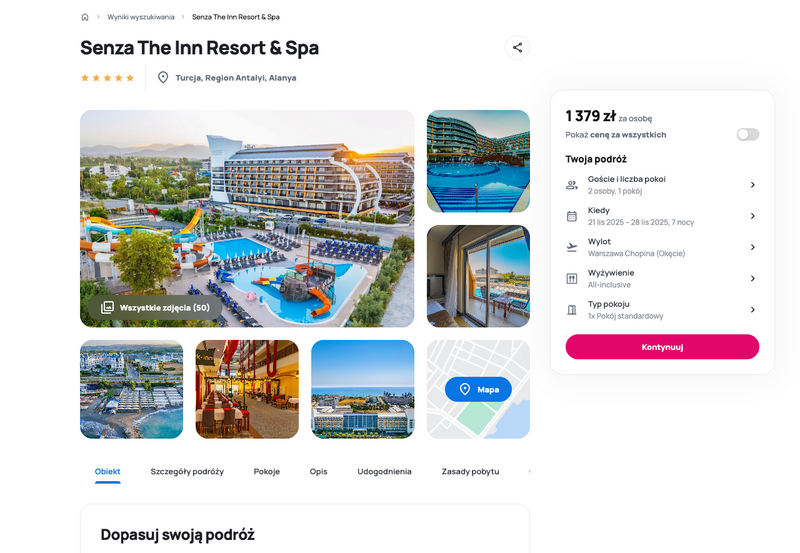Switch to Szczegóły podróży tab
This screenshot has width=800, height=553.
pos(187,471)
